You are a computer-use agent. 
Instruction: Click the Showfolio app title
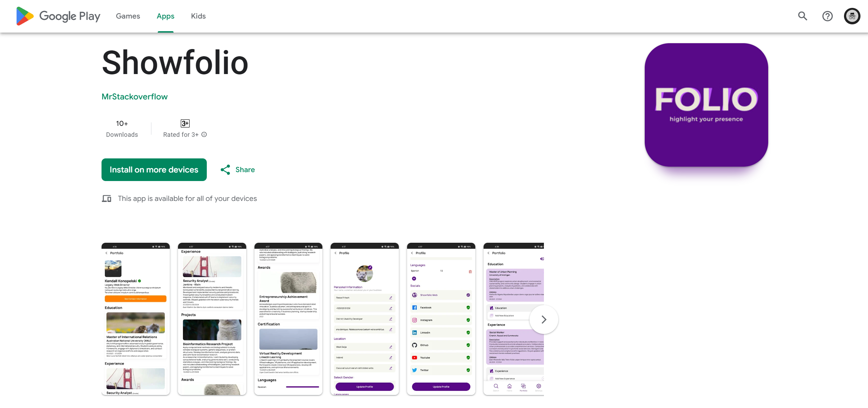(175, 62)
